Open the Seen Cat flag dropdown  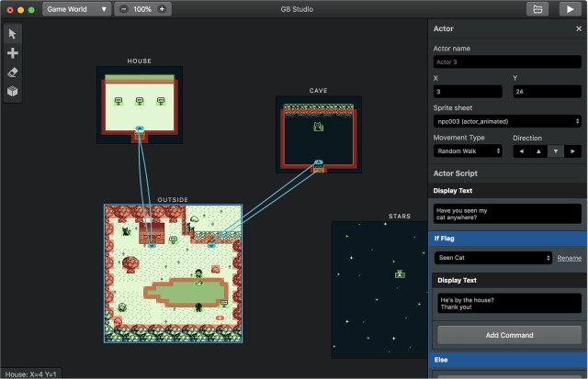click(x=492, y=258)
